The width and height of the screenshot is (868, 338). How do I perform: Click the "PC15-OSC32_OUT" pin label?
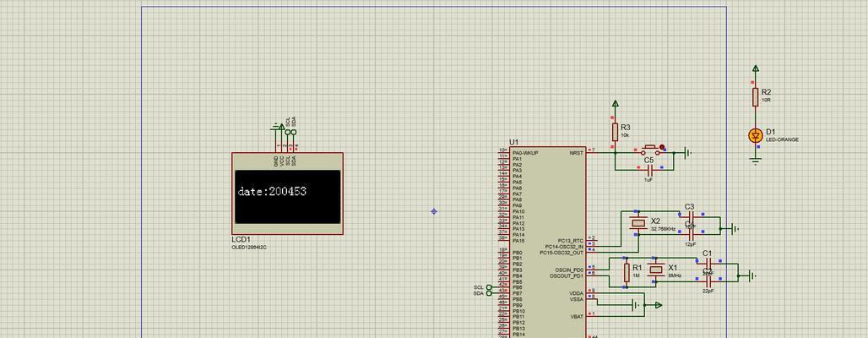tap(561, 253)
